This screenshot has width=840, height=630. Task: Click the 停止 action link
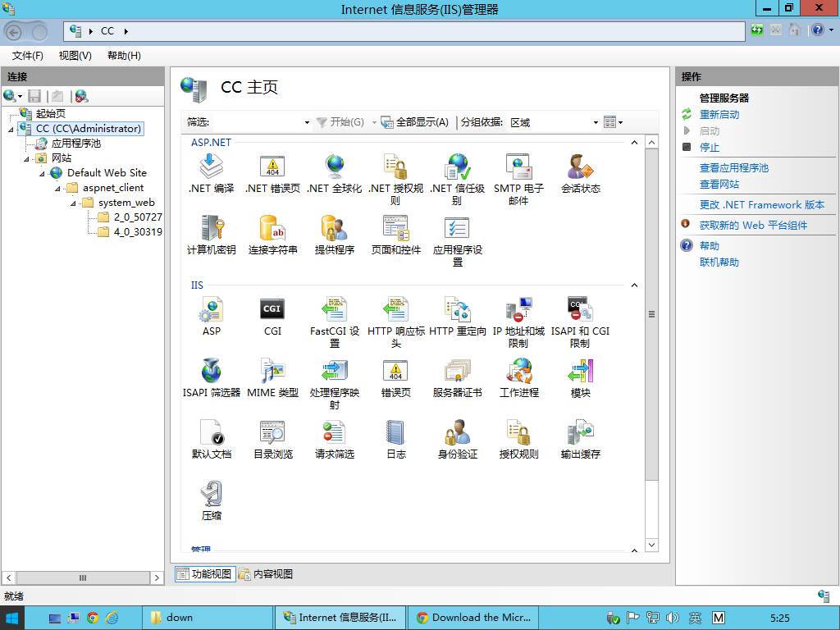point(710,148)
